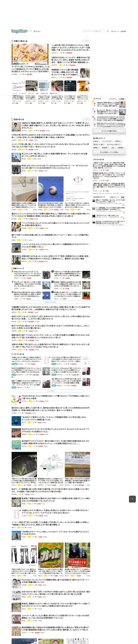Click もっと見る below クチコミまとめ list
Image resolution: width=138 pixels, height=644 pixels.
51,391
